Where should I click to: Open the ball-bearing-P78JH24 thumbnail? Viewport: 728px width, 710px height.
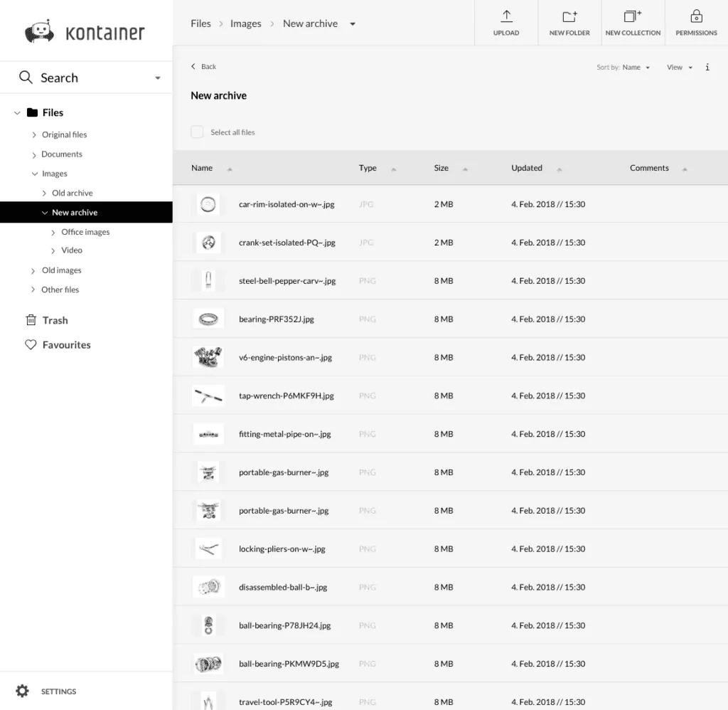208,625
